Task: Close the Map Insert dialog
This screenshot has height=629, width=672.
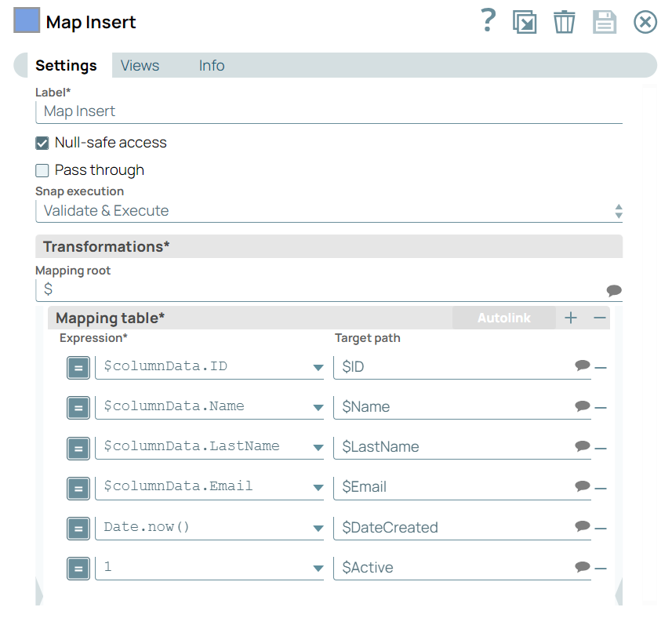Action: [x=645, y=22]
